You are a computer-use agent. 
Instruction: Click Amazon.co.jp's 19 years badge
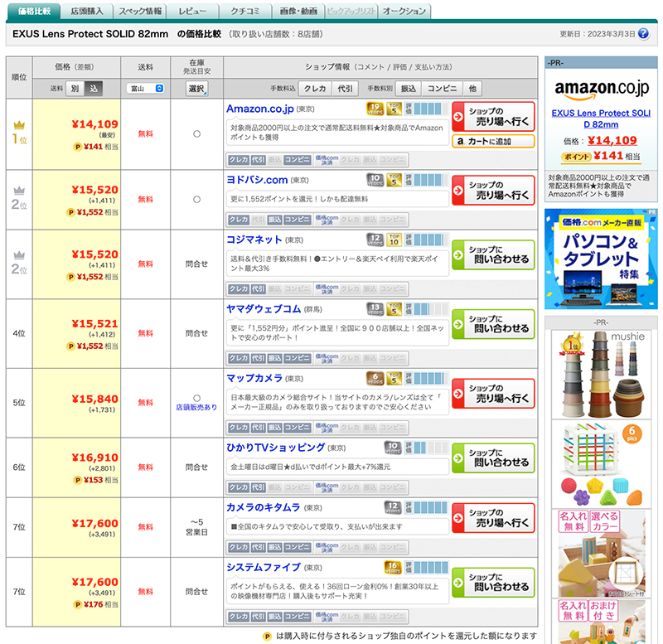(x=375, y=109)
